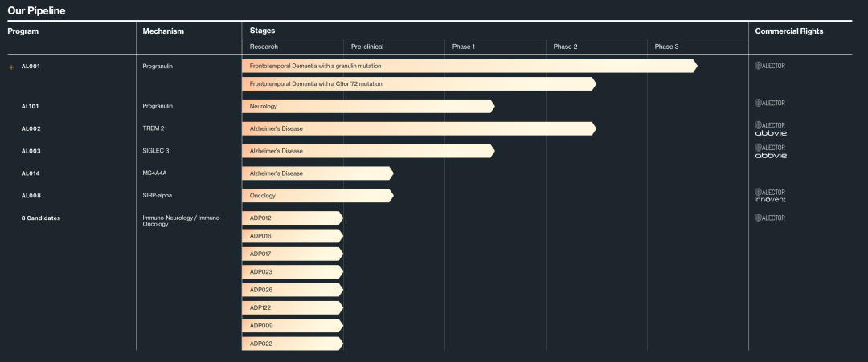Select the Frontotemporal Dementia C9orf72 mutation bar
Image resolution: width=868 pixels, height=362 pixels.
pos(418,83)
